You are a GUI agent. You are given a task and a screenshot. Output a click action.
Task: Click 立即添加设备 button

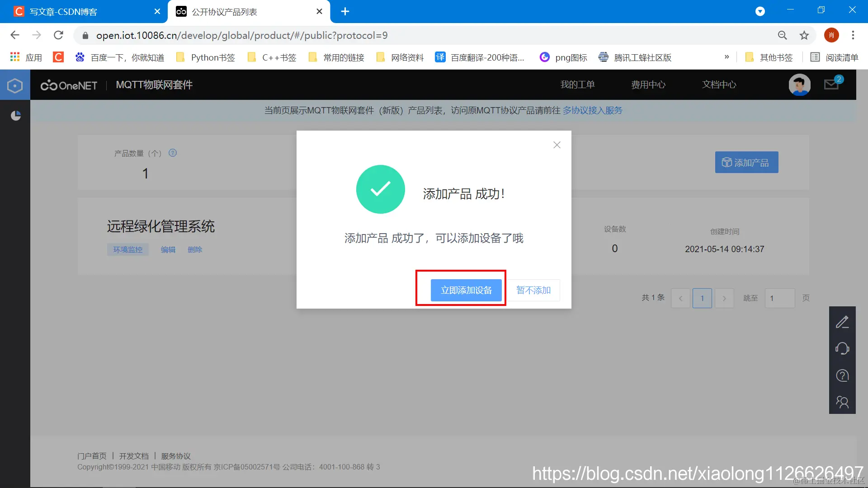point(466,290)
